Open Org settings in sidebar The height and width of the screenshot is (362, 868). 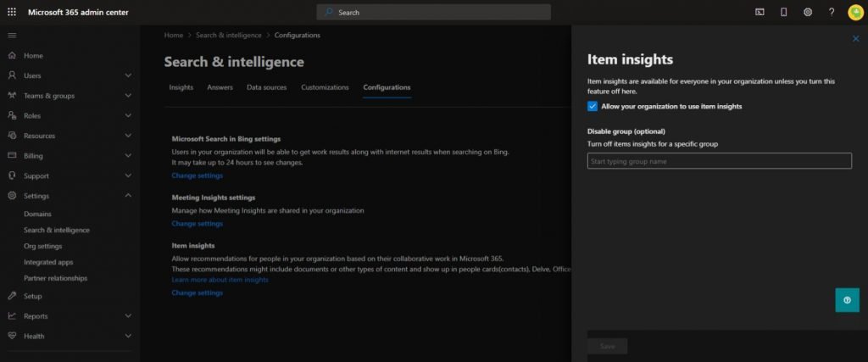[x=42, y=246]
